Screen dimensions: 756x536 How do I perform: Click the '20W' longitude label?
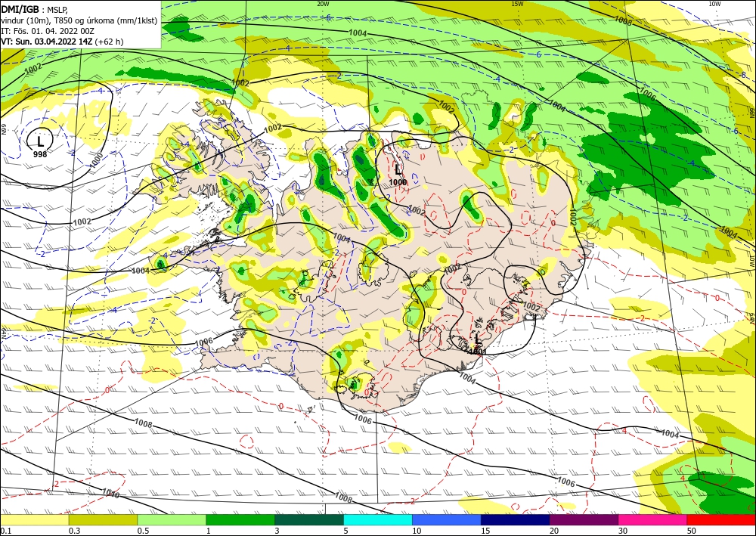(323, 4)
